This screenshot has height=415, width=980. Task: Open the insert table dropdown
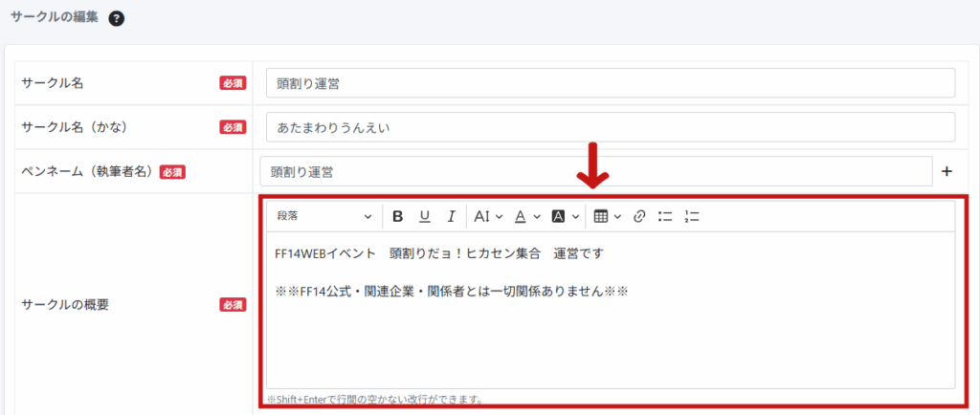607,217
